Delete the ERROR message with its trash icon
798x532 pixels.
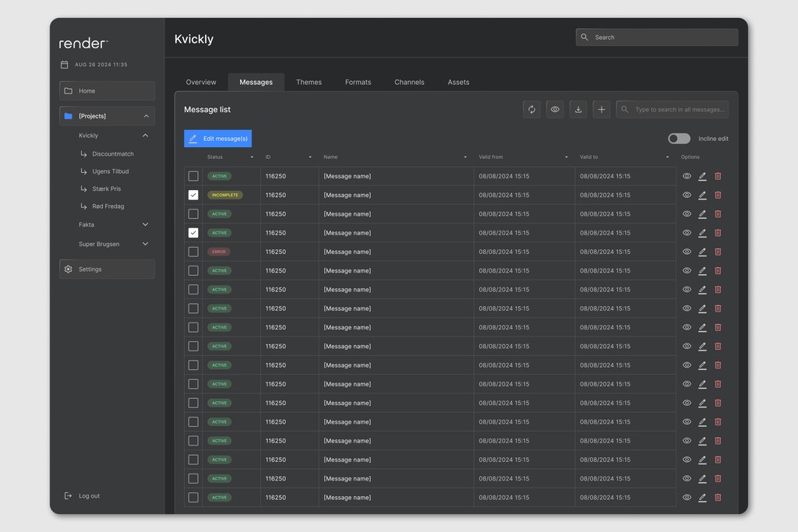(x=718, y=252)
